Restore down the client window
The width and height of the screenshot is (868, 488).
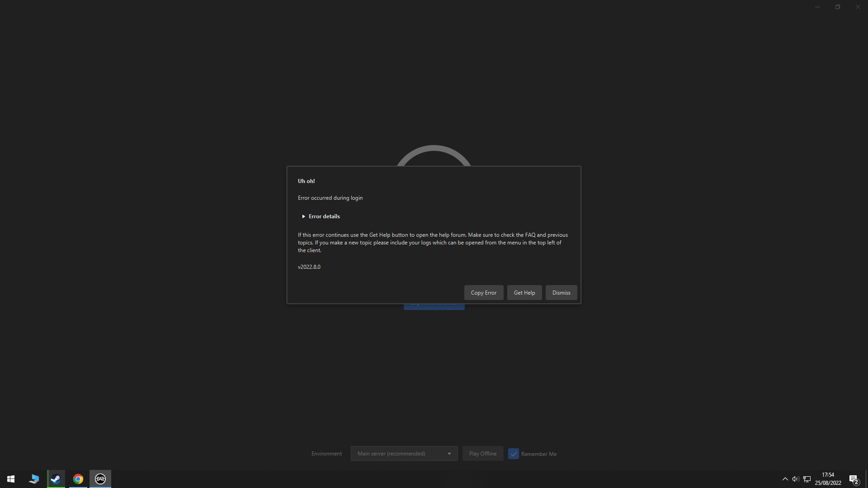point(838,7)
